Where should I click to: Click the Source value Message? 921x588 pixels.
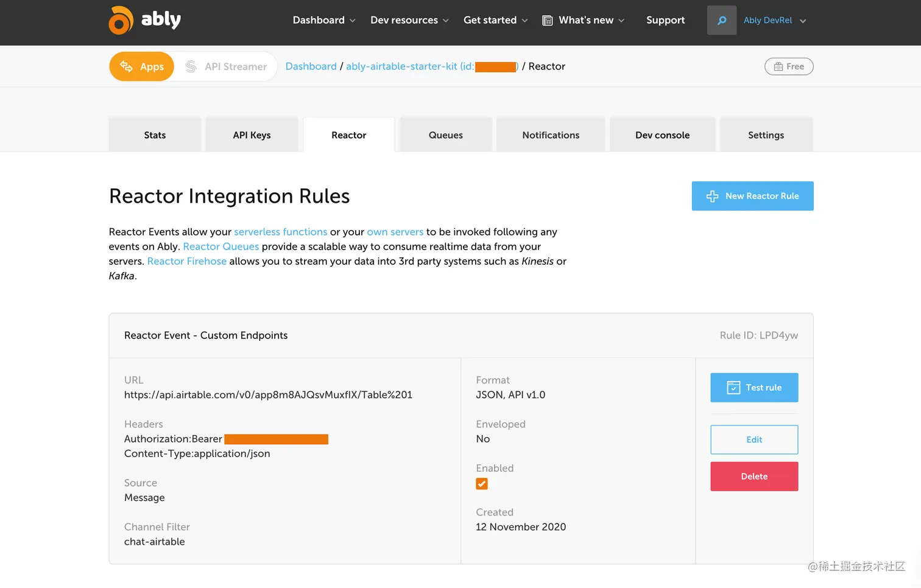coord(144,498)
